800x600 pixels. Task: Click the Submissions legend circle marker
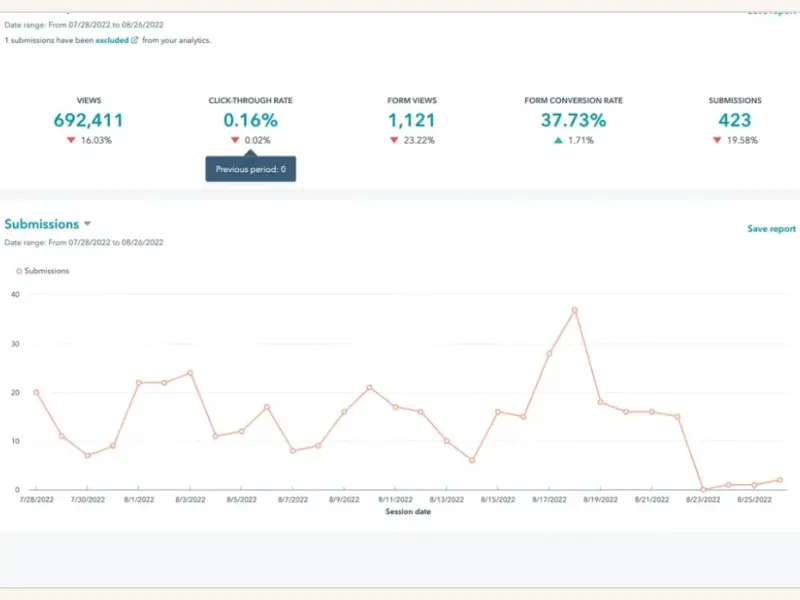[19, 271]
